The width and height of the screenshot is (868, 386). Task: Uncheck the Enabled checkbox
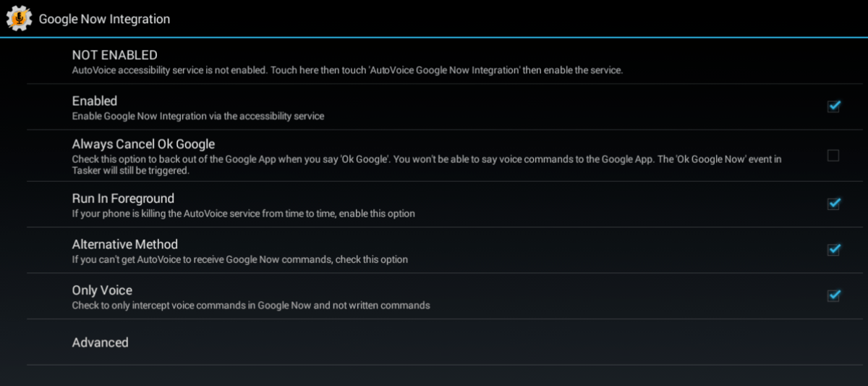pyautogui.click(x=833, y=106)
